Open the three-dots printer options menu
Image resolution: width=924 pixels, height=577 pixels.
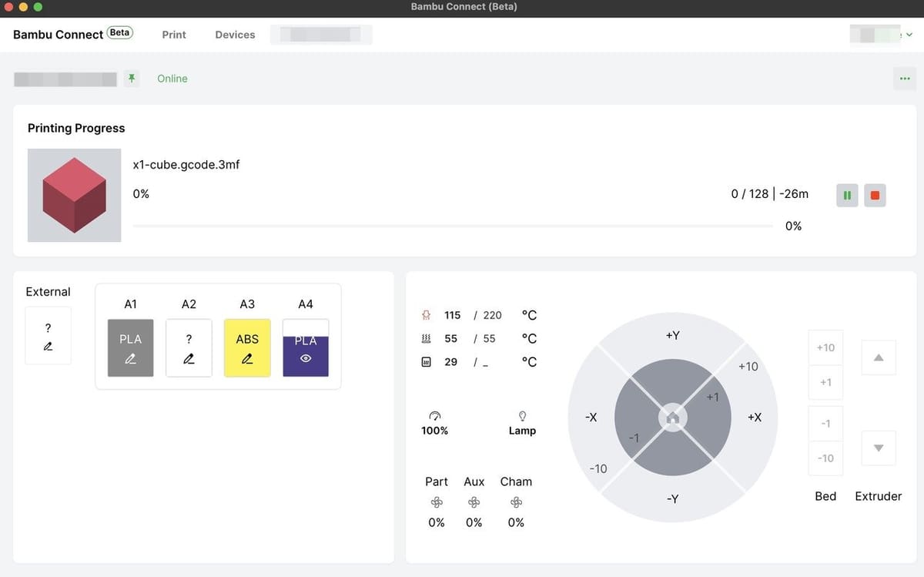point(905,79)
